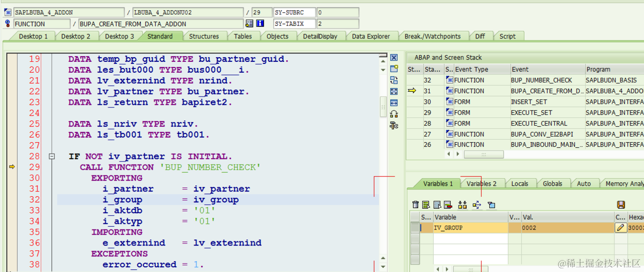644x272 pixels.
Task: Switch to the Globals tab
Action: point(553,184)
